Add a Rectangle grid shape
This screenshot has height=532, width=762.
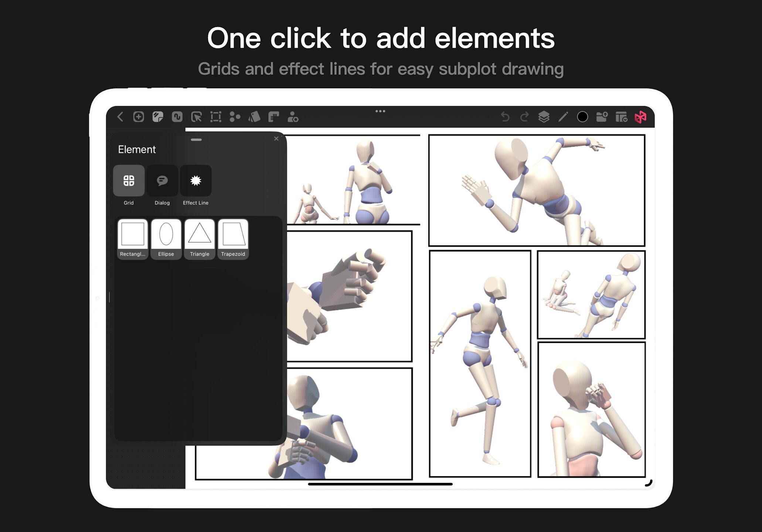pyautogui.click(x=133, y=239)
